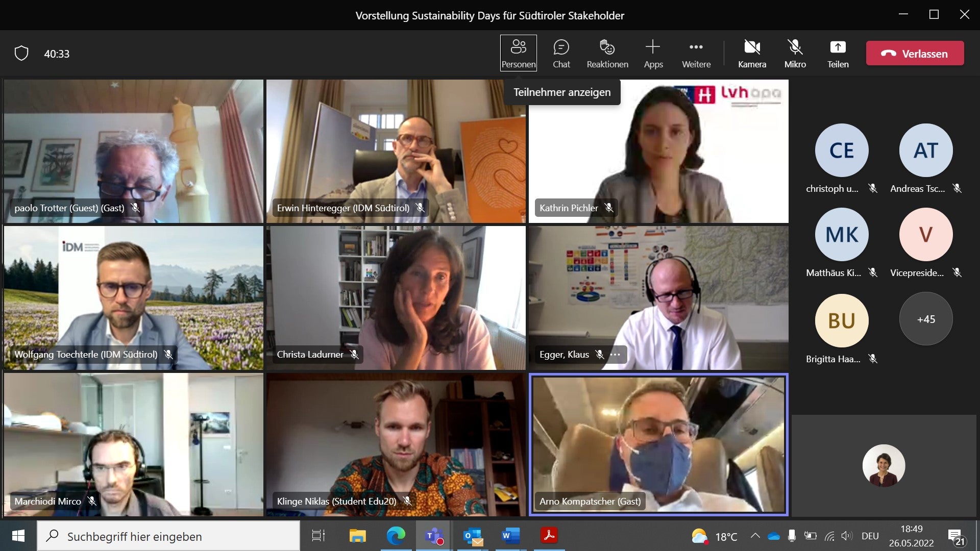Screen dimensions: 980x551
Task: Unmute the Mikro microphone
Action: point(795,53)
